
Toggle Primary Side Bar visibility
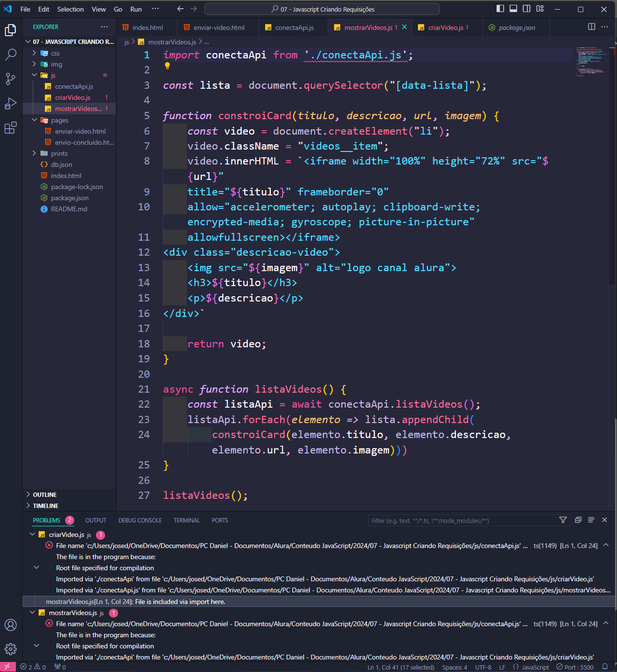coord(500,9)
